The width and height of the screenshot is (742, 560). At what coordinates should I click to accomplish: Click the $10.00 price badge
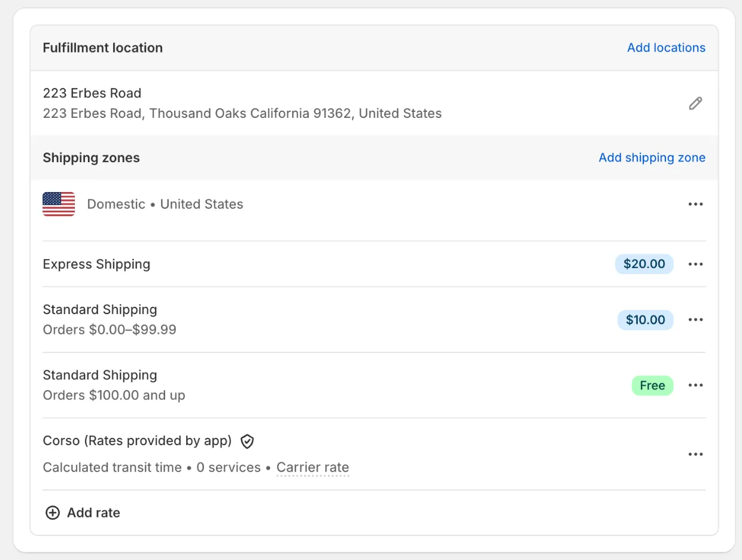coord(645,319)
